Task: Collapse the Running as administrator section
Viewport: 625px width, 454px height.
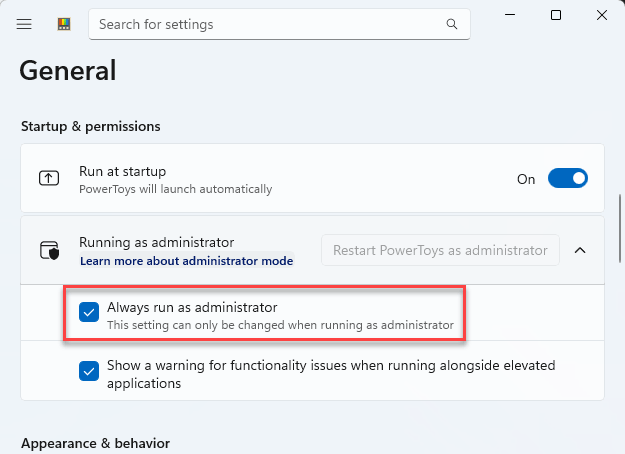Action: tap(580, 250)
